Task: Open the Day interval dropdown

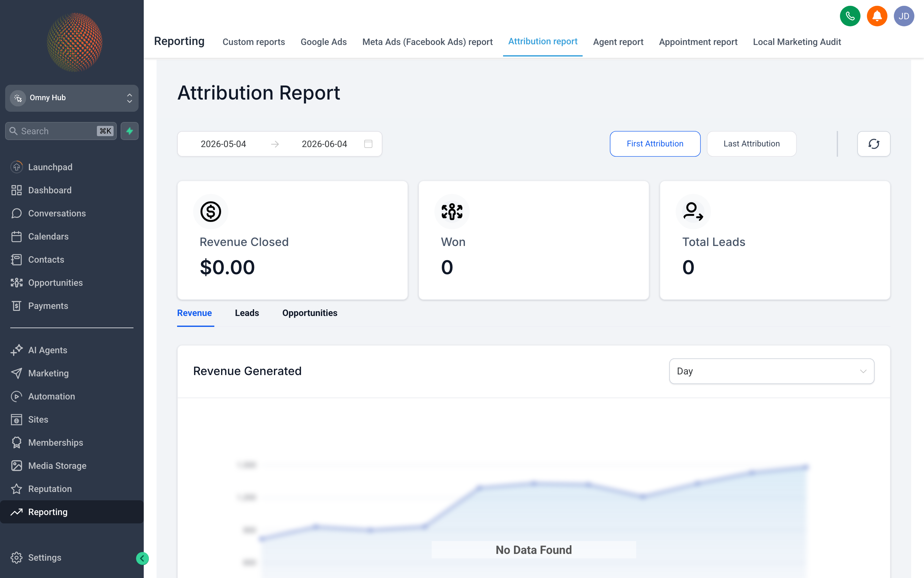Action: coord(772,371)
